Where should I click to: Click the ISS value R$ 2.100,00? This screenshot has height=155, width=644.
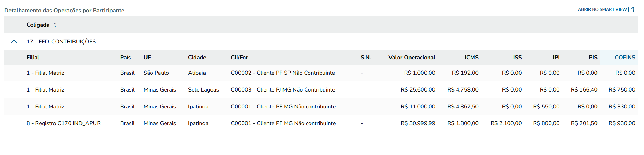pos(506,123)
